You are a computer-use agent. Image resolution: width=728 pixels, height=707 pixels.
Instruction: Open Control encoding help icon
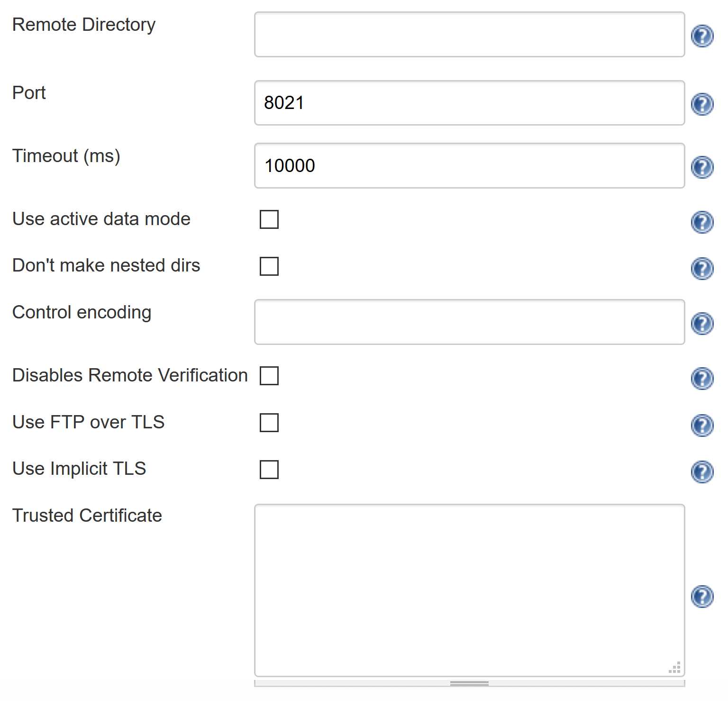click(702, 324)
